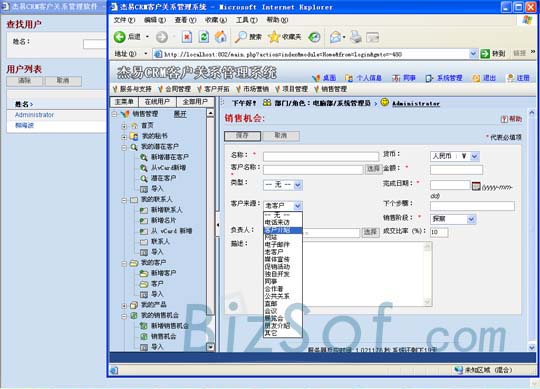Switch to the 在线用户 tab

pyautogui.click(x=157, y=102)
